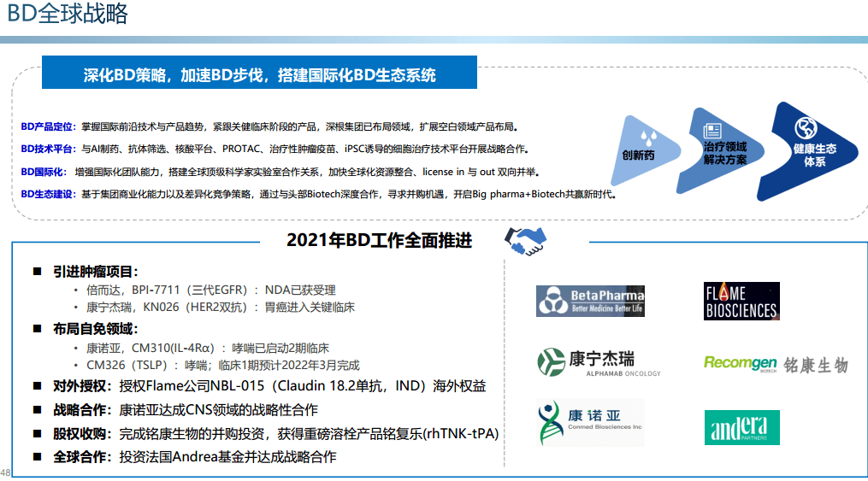868x481 pixels.
Task: Click the label BD技术平台
Action: tap(48, 149)
